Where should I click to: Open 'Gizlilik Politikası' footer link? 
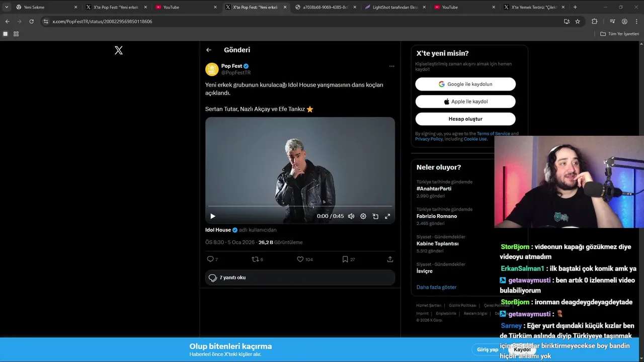(x=462, y=306)
